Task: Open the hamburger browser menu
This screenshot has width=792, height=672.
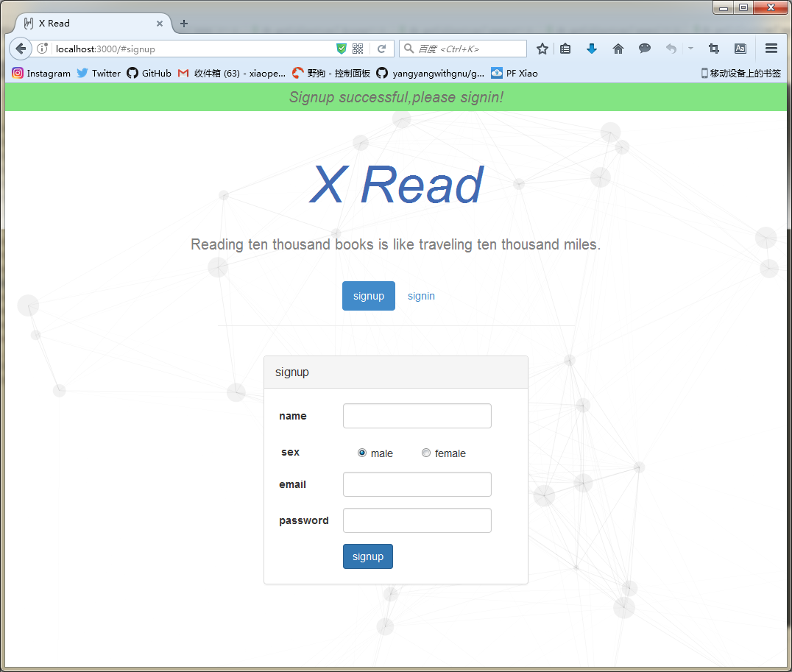Action: [x=771, y=49]
